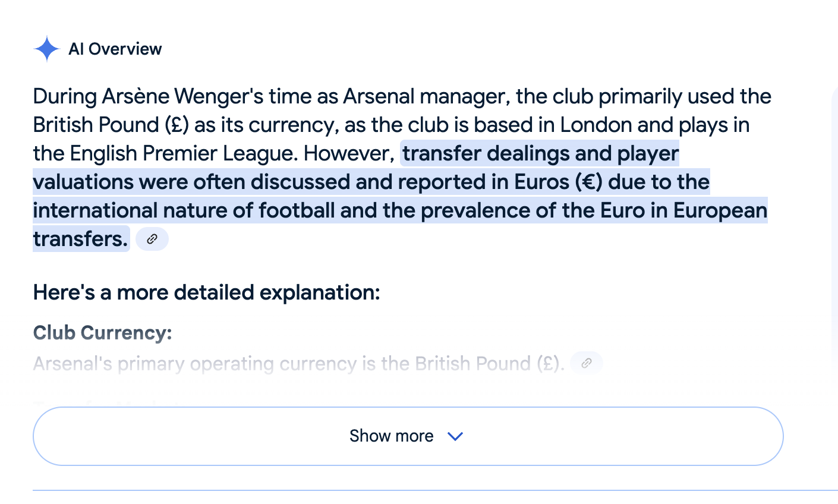Open source link icon after highlighted "transfers."
This screenshot has height=504, width=838.
pyautogui.click(x=152, y=239)
